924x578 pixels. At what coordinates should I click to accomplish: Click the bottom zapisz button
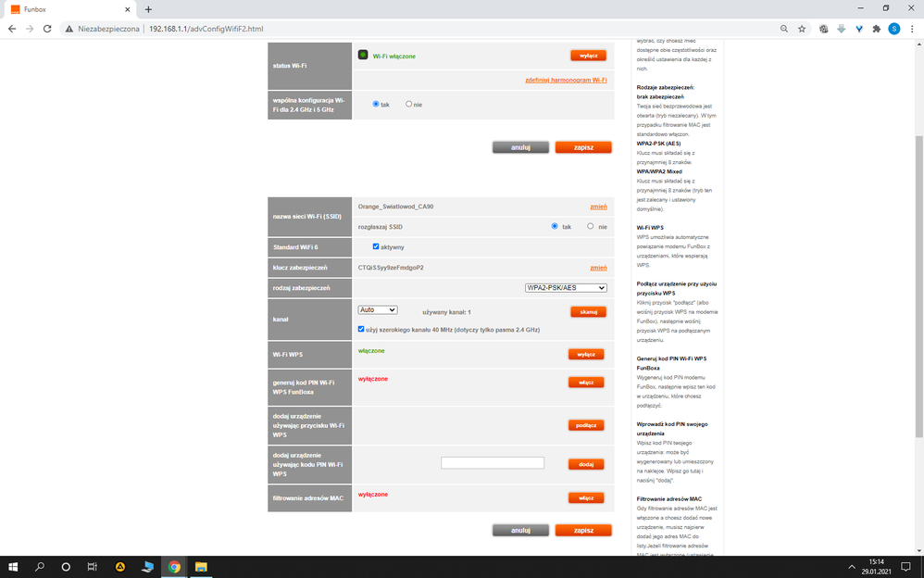click(583, 530)
